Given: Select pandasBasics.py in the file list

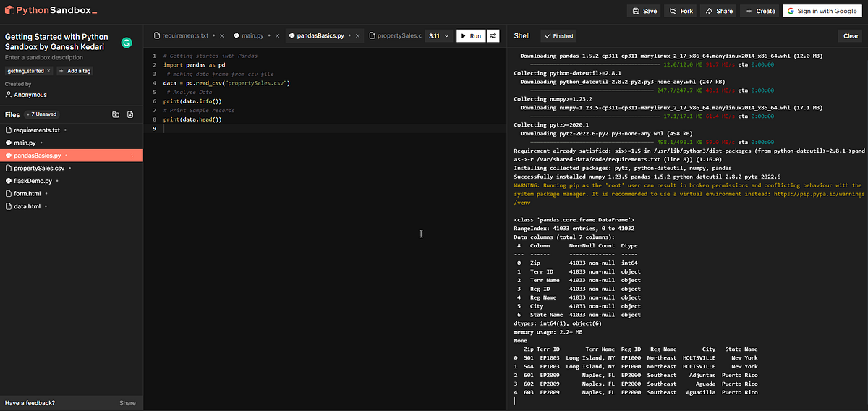Looking at the screenshot, I should pos(71,156).
